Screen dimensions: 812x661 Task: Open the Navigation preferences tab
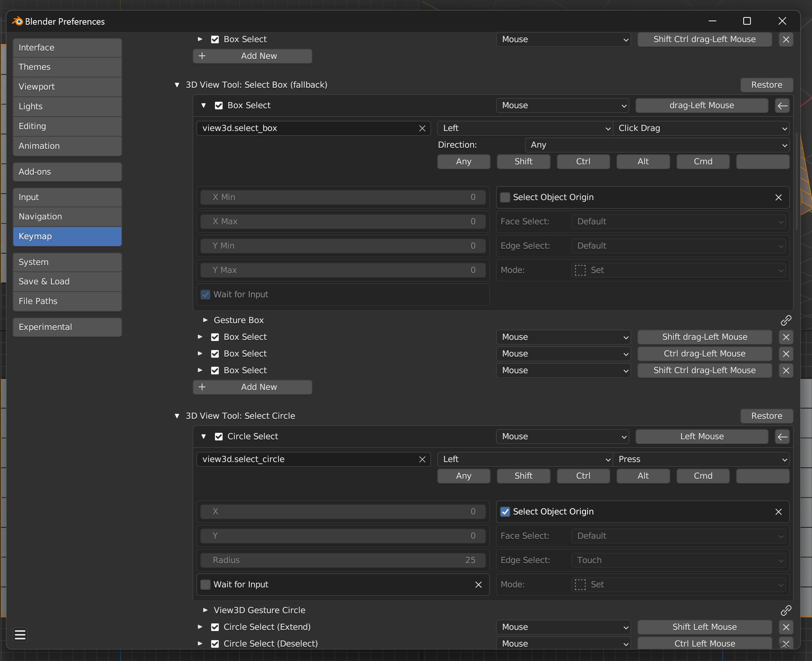(x=67, y=217)
